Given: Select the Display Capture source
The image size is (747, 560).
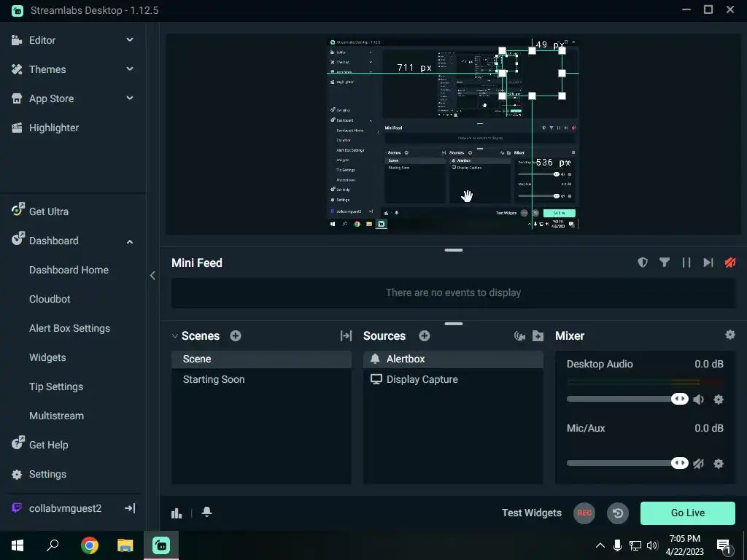Looking at the screenshot, I should [x=453, y=379].
